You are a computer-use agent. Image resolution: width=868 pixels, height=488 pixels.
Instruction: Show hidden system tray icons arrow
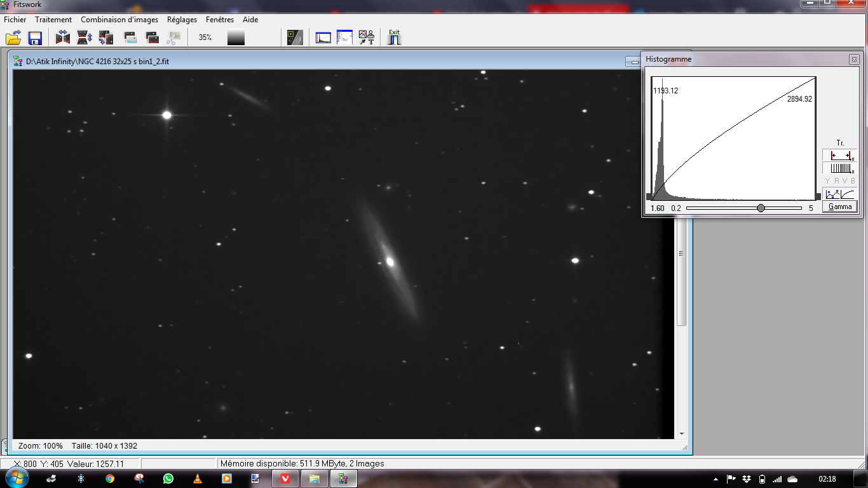(x=716, y=478)
